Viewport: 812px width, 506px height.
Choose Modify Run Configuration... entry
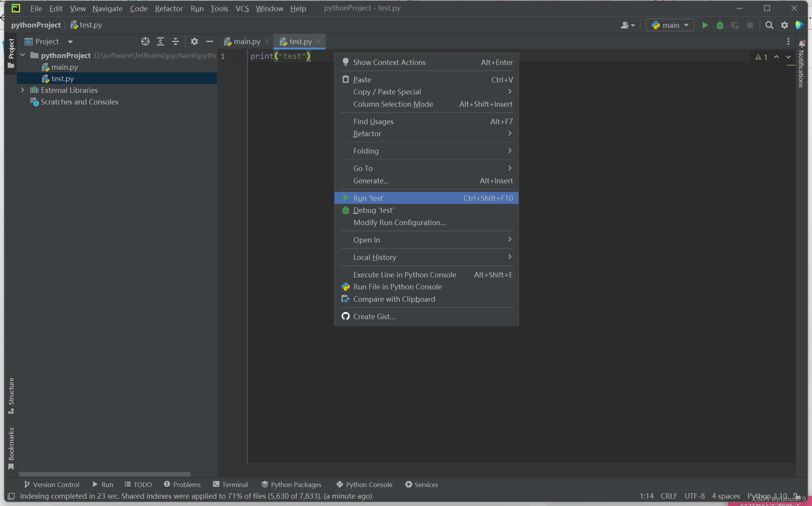point(426,222)
